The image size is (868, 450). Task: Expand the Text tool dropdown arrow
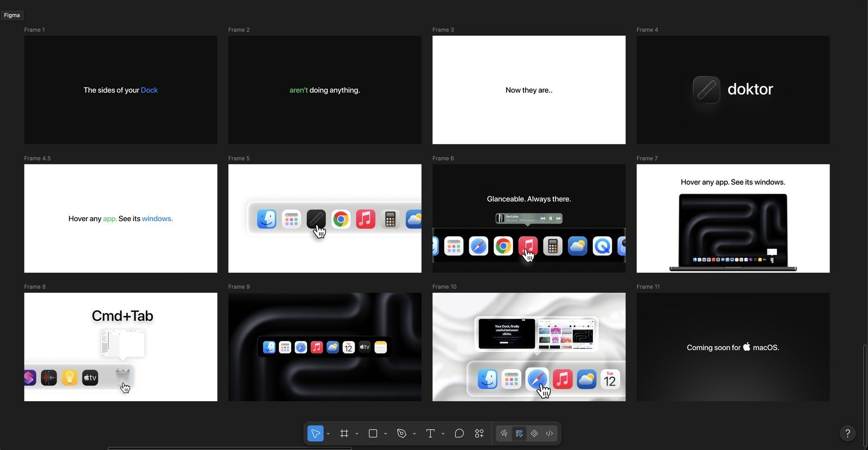pos(443,434)
